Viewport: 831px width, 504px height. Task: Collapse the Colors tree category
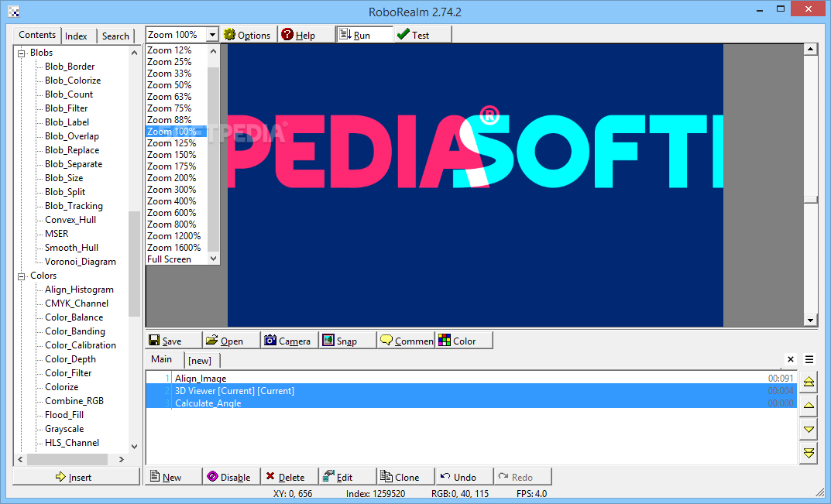click(22, 276)
